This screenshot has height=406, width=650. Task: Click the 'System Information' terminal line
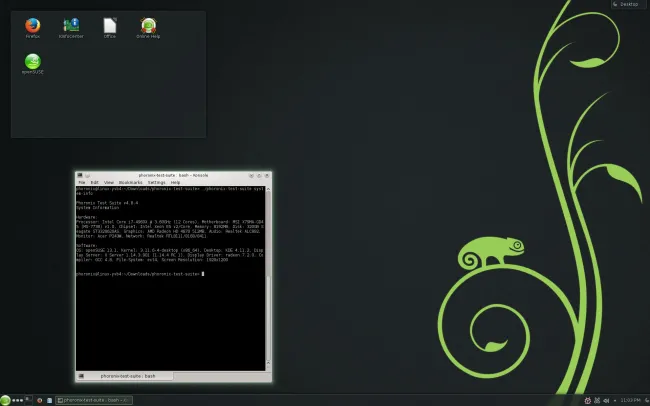(x=97, y=207)
